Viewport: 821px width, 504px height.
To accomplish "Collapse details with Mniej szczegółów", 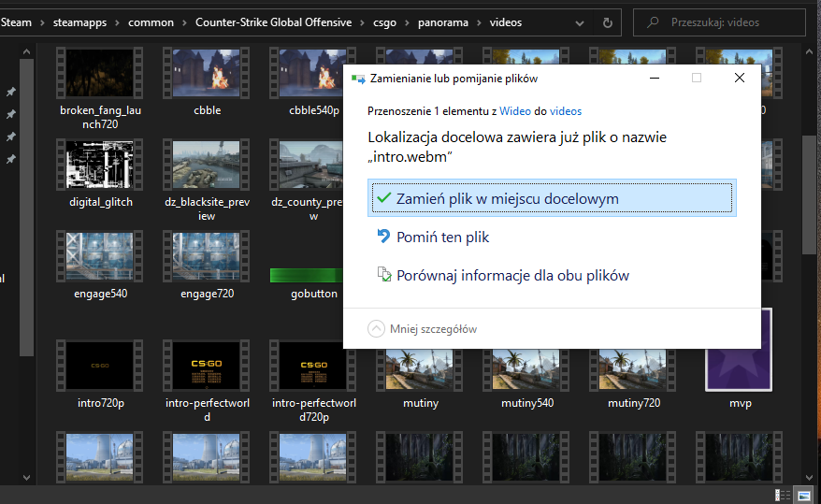I will click(423, 328).
